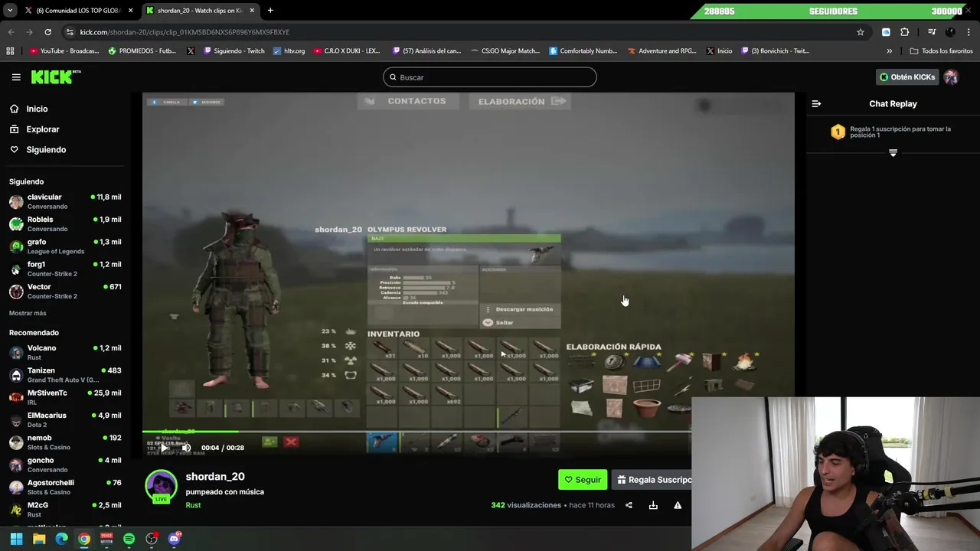This screenshot has width=980, height=551.
Task: Click the KICK logo
Action: [55, 77]
